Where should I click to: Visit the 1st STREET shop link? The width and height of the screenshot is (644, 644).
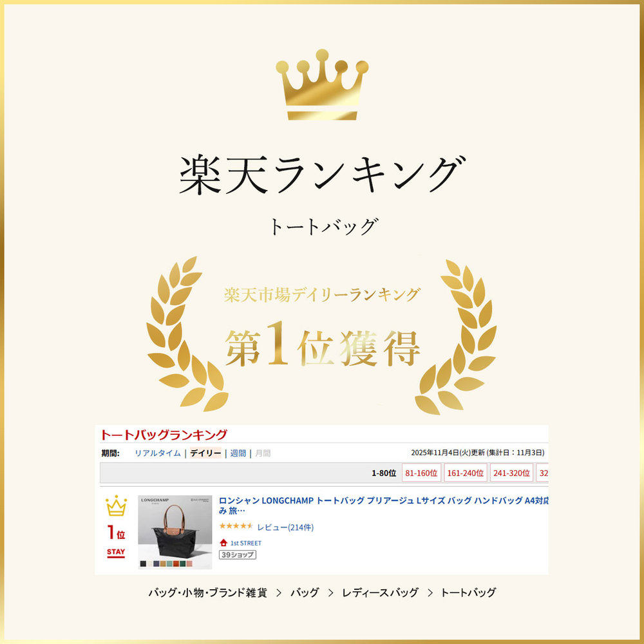point(245,543)
